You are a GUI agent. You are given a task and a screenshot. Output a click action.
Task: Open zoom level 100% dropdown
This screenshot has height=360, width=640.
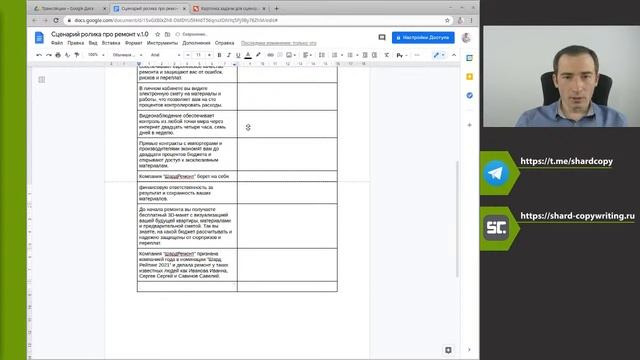(96, 55)
